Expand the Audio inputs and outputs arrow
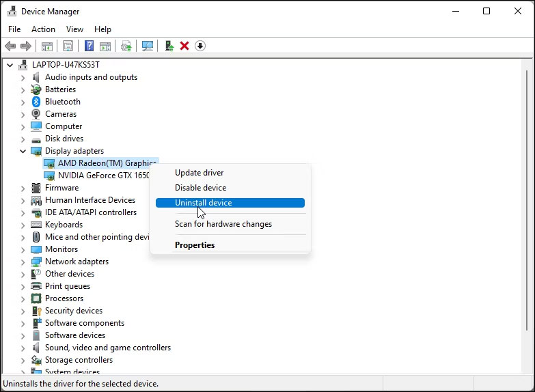The image size is (535, 392). [x=23, y=78]
